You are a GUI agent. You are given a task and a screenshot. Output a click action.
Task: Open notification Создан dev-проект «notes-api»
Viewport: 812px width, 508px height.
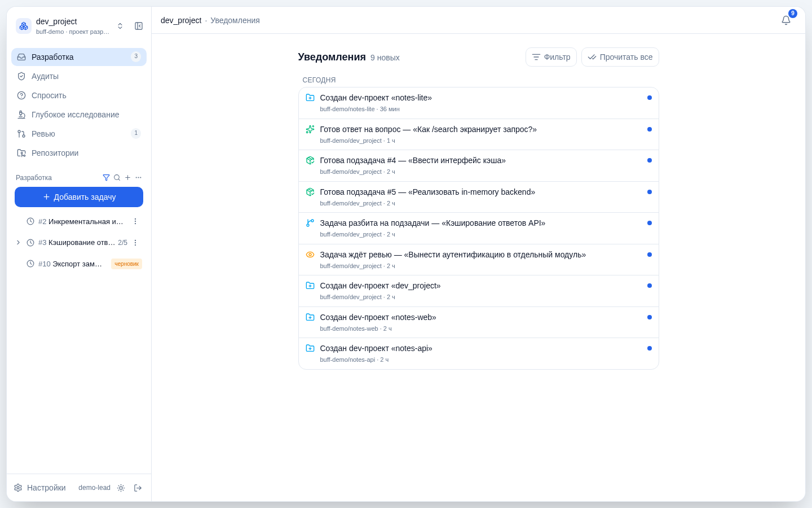[x=479, y=354]
